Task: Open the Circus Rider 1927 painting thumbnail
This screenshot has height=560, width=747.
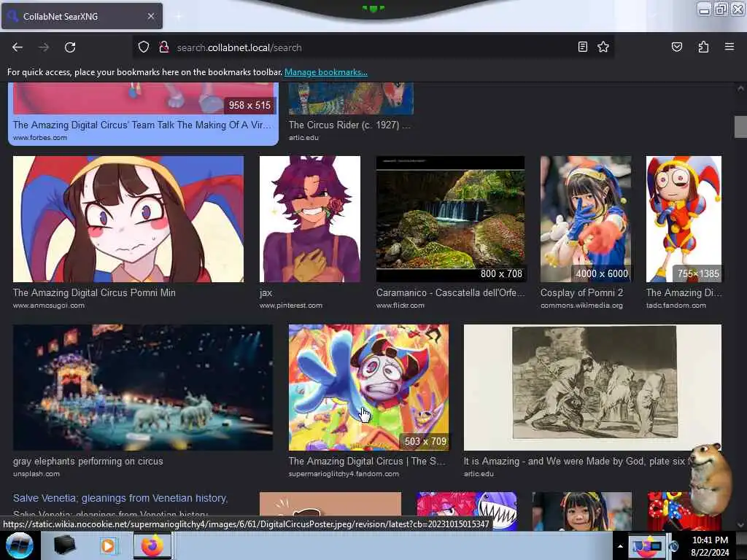Action: click(x=351, y=98)
